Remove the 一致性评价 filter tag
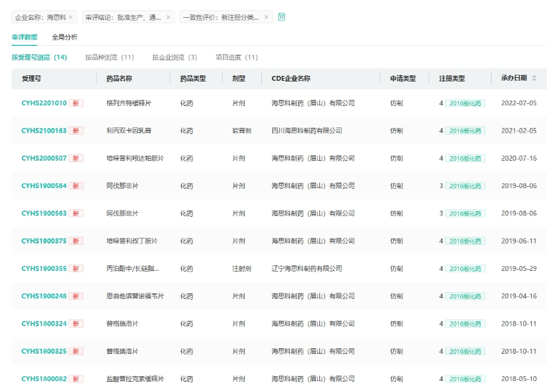 click(x=266, y=17)
